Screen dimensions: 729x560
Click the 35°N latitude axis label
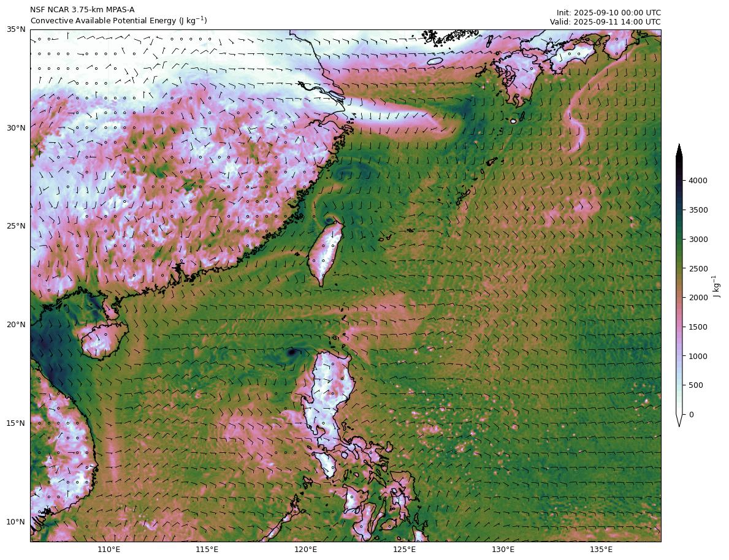pos(15,29)
